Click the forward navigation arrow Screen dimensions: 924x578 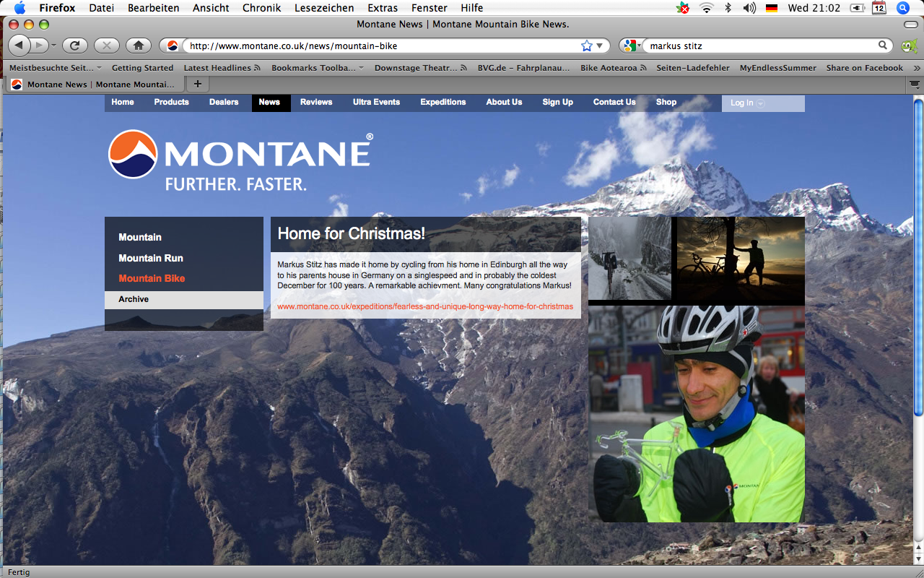coord(39,46)
